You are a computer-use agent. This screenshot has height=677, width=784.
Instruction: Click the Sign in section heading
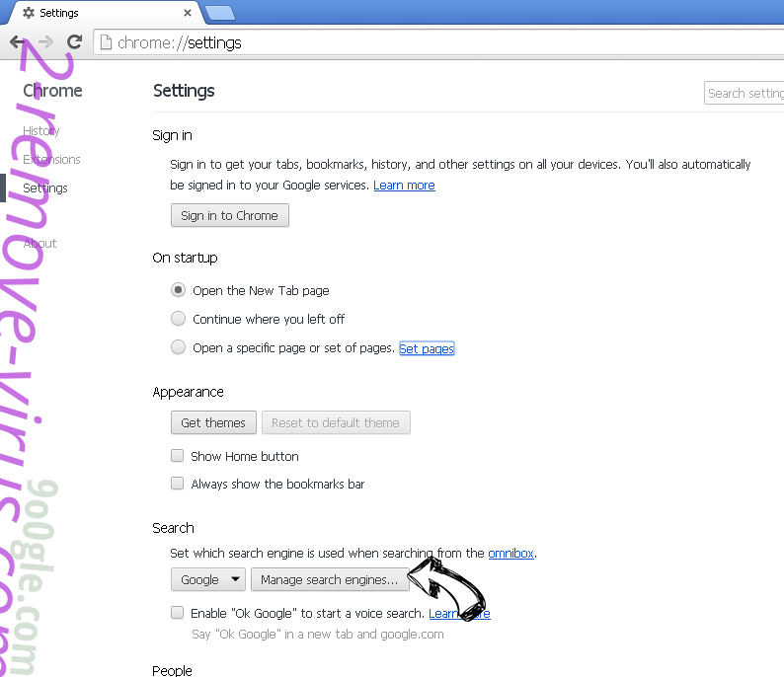(x=172, y=135)
